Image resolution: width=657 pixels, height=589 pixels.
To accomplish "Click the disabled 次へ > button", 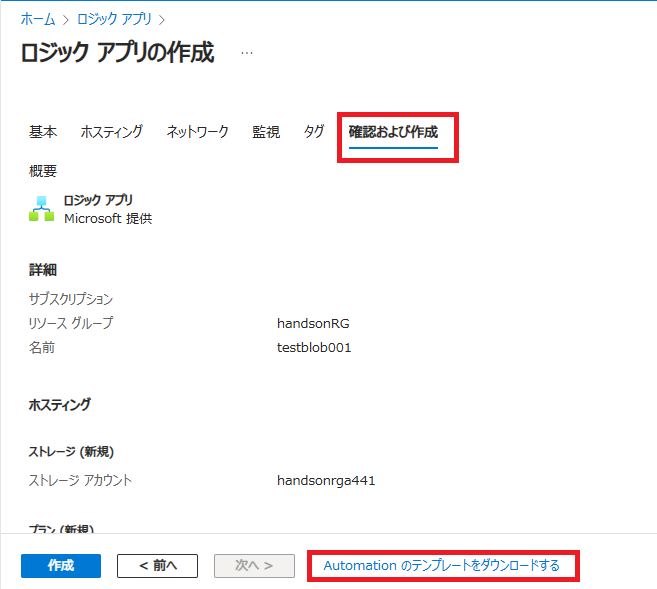I will click(254, 566).
